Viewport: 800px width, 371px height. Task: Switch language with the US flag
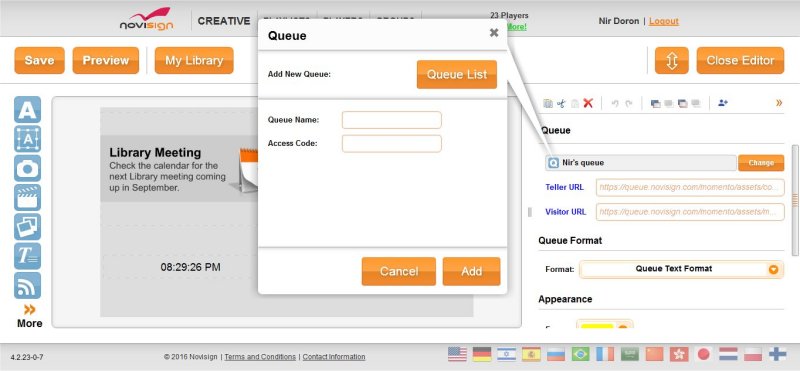click(x=458, y=354)
